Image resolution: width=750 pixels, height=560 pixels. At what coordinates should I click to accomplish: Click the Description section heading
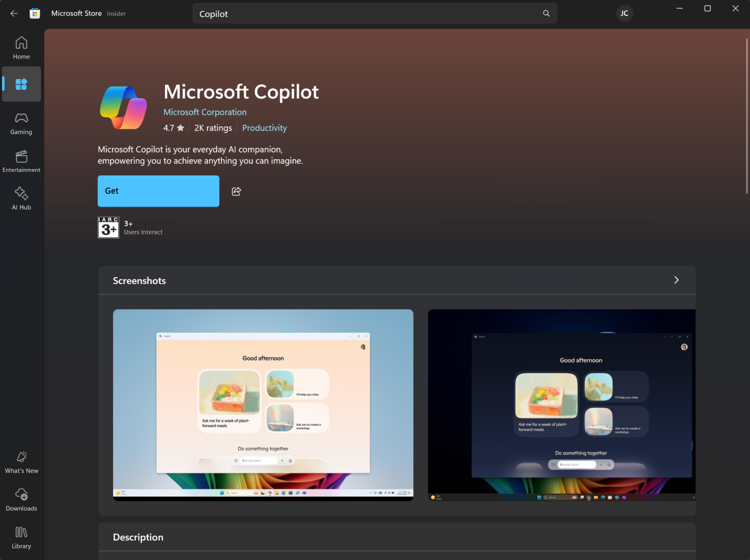(138, 537)
